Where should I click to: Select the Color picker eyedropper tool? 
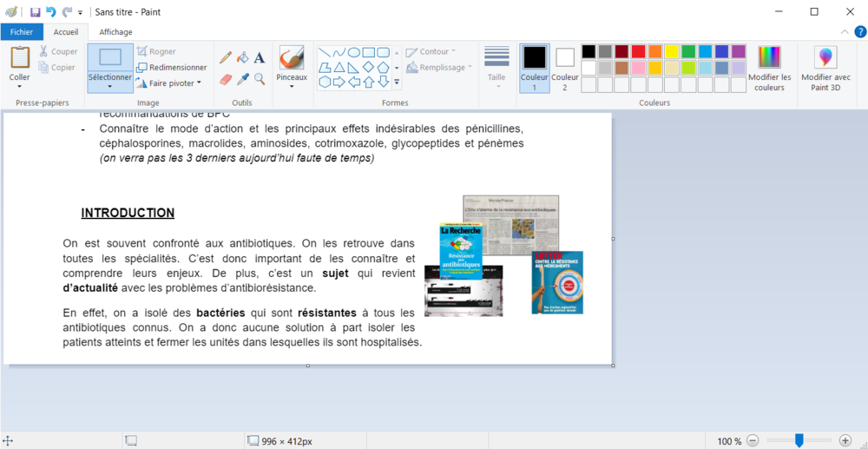pos(242,79)
